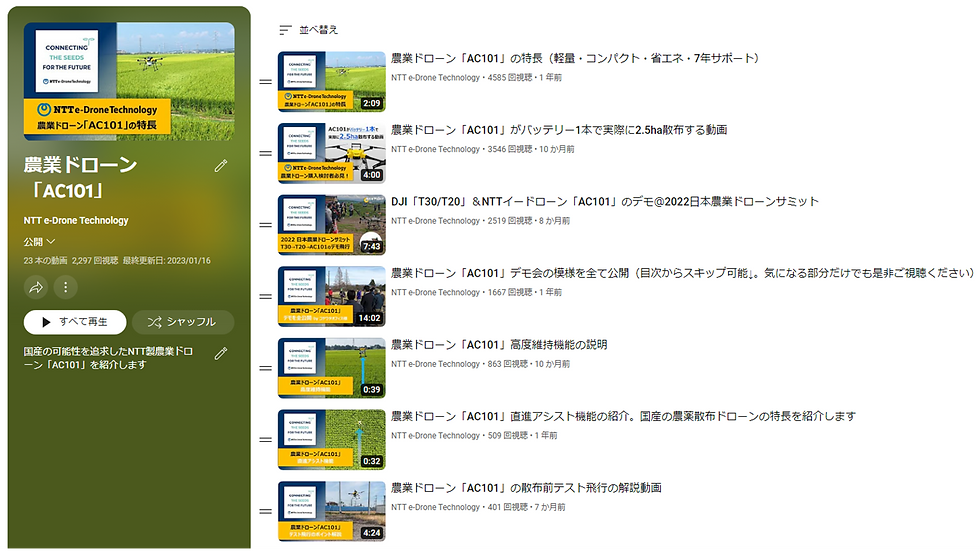Open the 0:32 straight assist video thumbnail
This screenshot has width=980, height=551.
pyautogui.click(x=332, y=440)
